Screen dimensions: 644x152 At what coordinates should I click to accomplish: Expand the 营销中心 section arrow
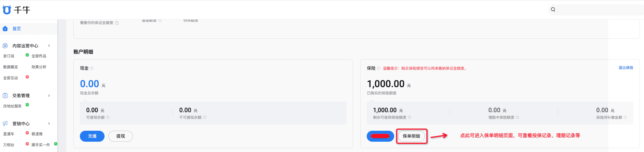coord(49,124)
